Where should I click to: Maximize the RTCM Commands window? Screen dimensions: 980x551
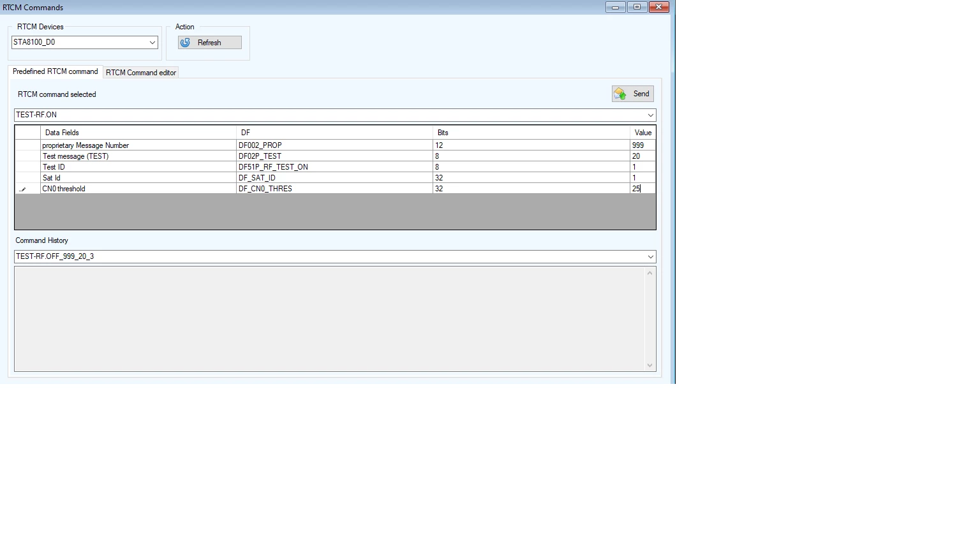click(x=637, y=7)
